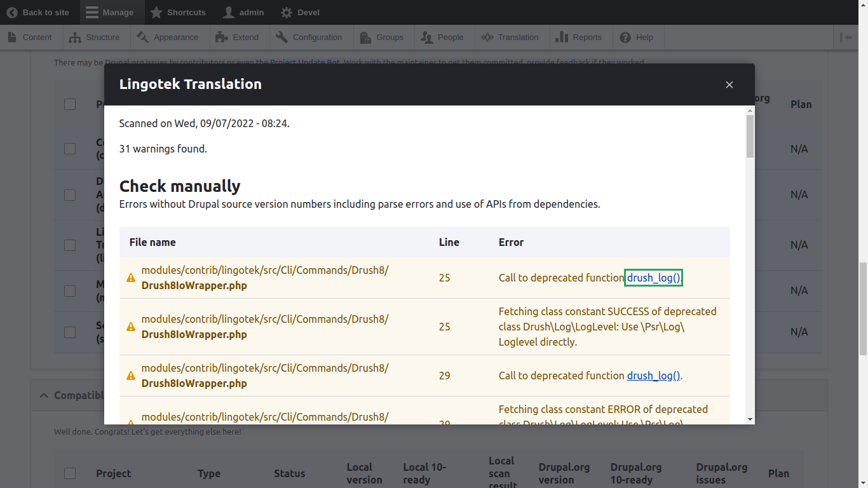Collapse the Compatible section chevron
The width and height of the screenshot is (868, 488).
44,395
